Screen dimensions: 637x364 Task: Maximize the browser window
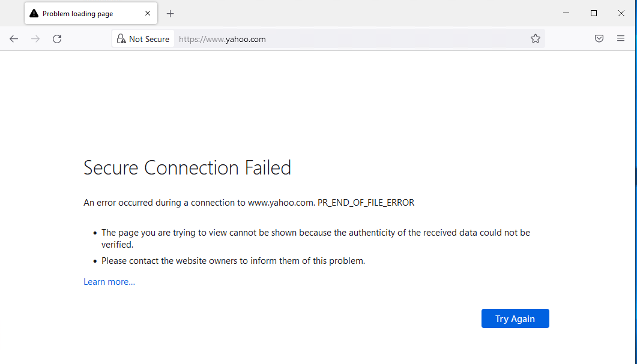point(594,13)
